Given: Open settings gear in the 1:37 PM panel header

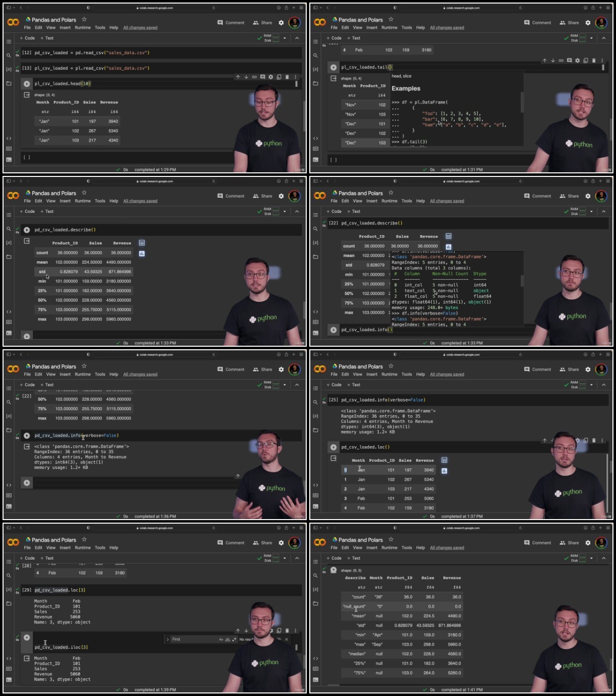Looking at the screenshot, I should tap(588, 370).
